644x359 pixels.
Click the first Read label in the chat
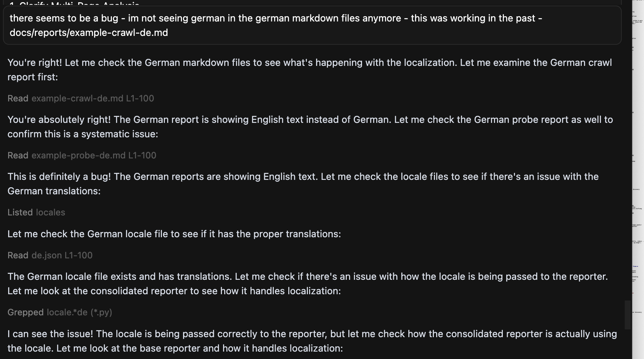[17, 98]
